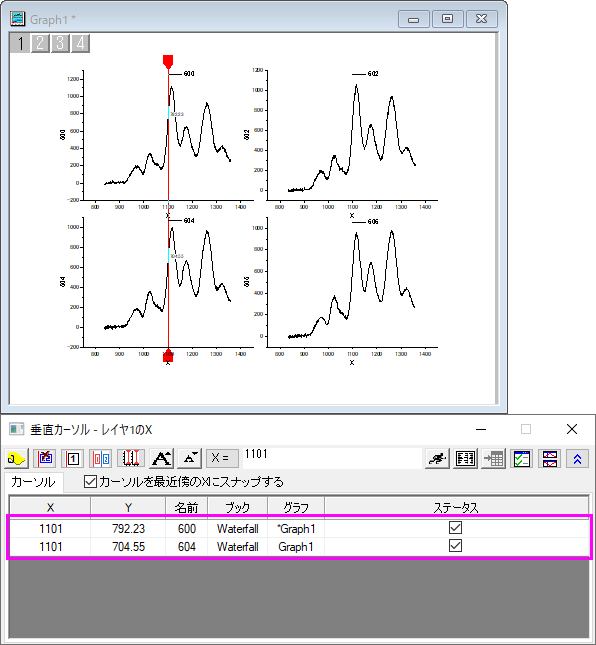596x645 pixels.
Task: Uncheck the status checkbox for row 604
Action: pos(455,546)
